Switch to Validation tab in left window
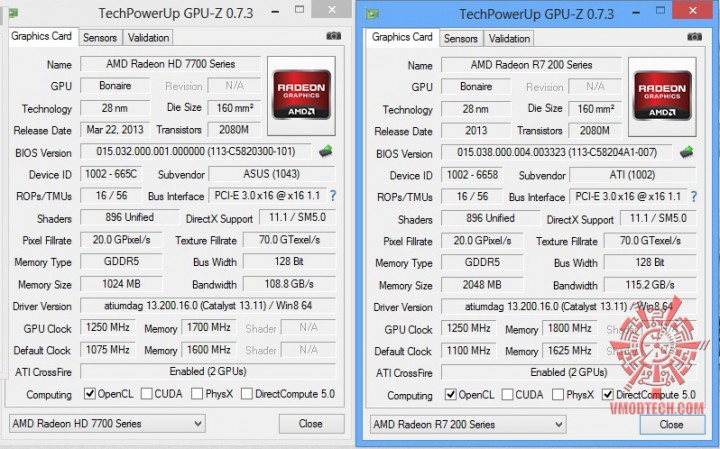 (x=148, y=38)
